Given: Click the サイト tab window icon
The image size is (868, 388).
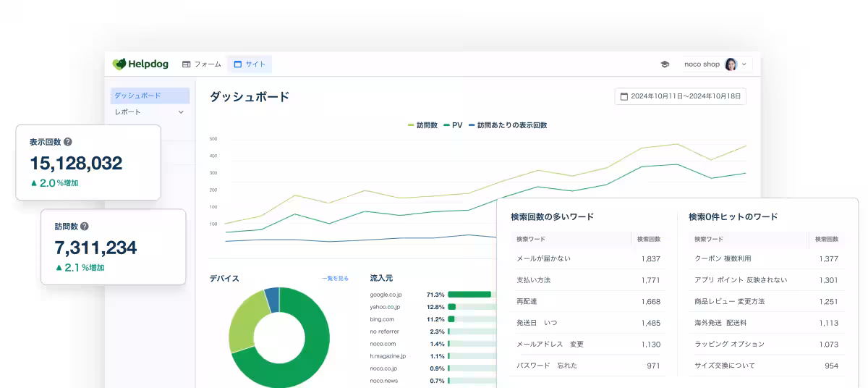Looking at the screenshot, I should pyautogui.click(x=237, y=64).
